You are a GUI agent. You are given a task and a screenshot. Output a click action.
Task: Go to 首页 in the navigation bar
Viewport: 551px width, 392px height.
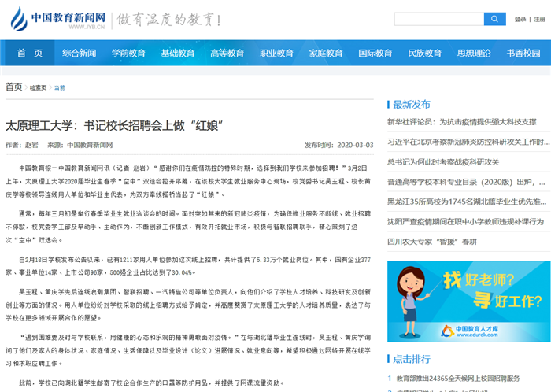coord(30,53)
